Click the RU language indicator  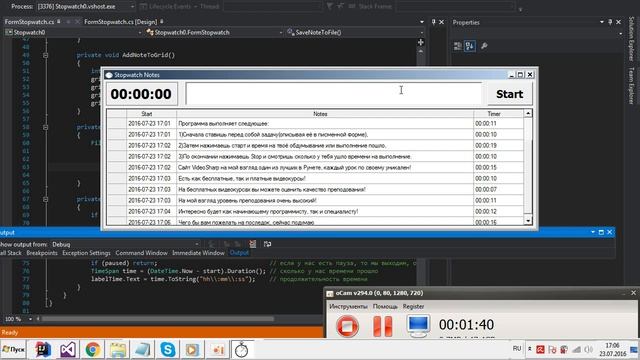pyautogui.click(x=517, y=349)
